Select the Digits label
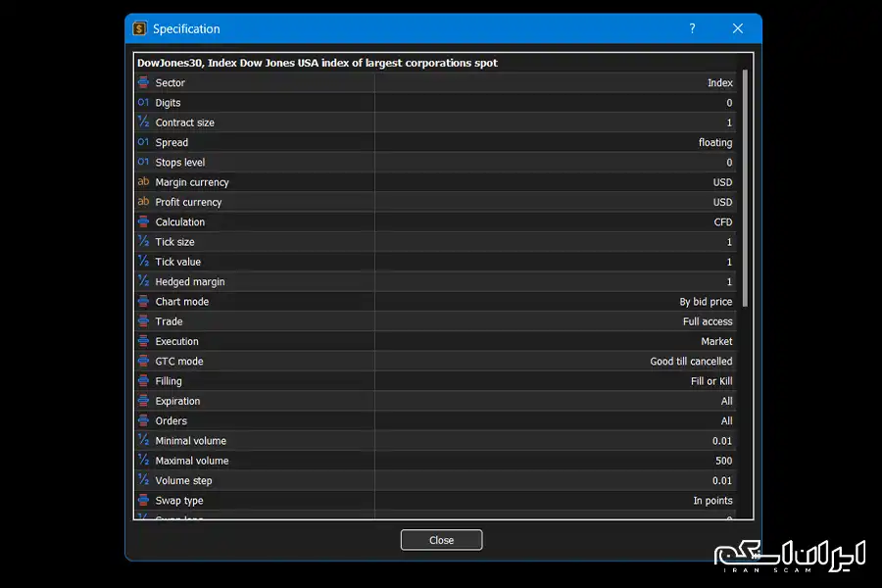Screen dimensions: 882x588 168,102
